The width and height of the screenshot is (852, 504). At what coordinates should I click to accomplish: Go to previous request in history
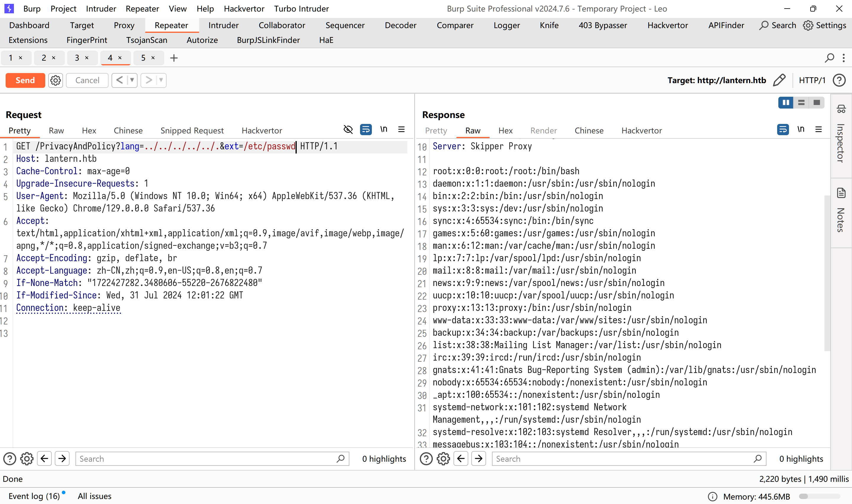(x=119, y=80)
